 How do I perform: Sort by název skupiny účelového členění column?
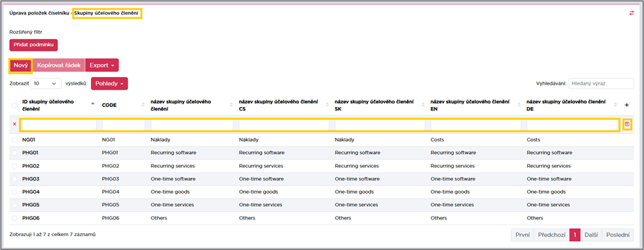tap(191, 105)
